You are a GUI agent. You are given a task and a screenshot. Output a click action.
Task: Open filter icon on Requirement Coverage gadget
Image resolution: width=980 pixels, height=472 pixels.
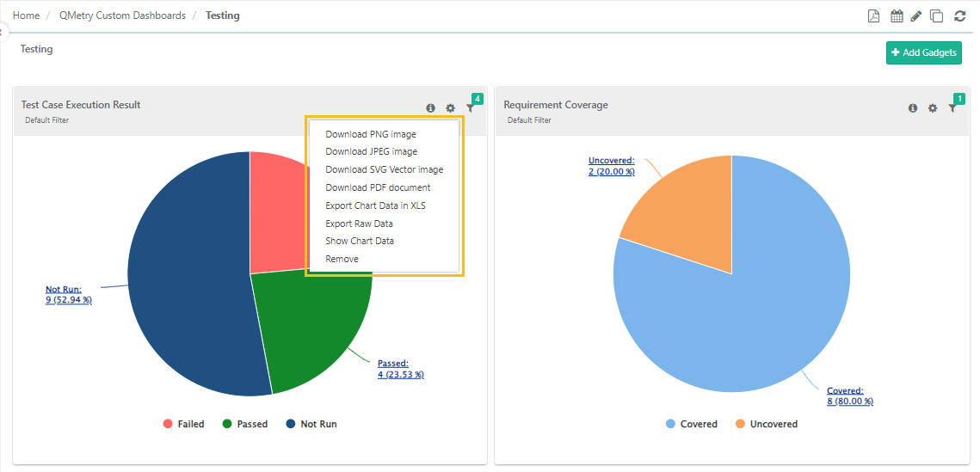pos(952,108)
